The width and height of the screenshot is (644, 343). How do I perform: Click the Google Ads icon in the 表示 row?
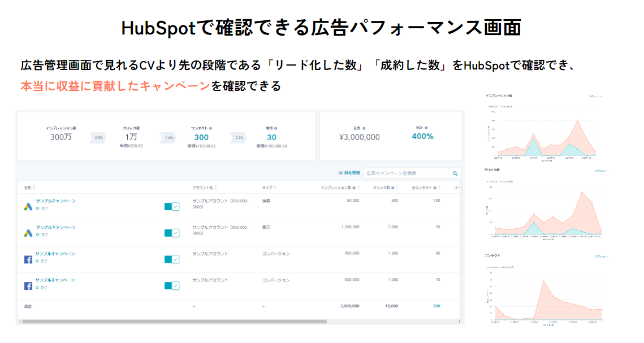[x=28, y=233]
